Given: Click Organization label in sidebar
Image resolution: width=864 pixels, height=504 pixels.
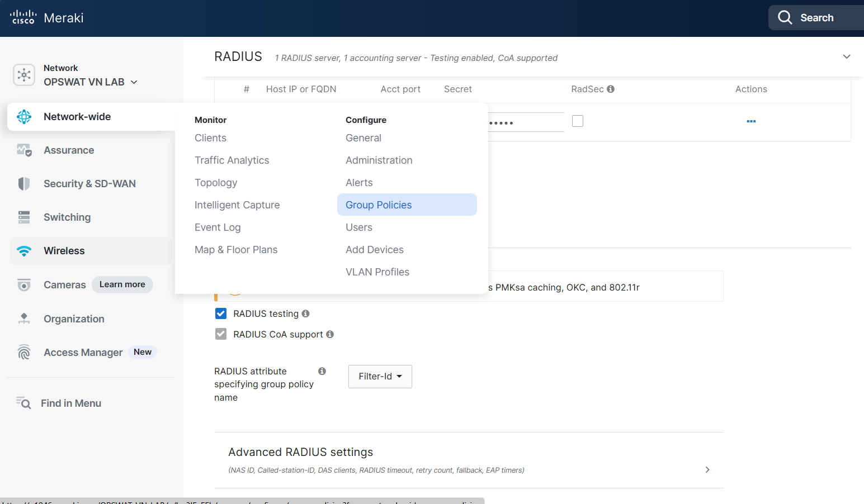Looking at the screenshot, I should click(74, 319).
